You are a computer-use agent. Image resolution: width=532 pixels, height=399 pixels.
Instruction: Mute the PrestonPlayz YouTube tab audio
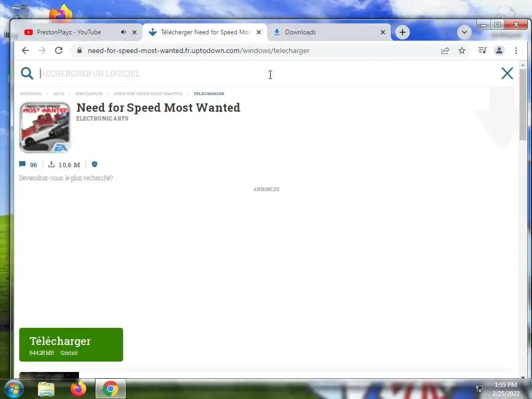point(123,32)
